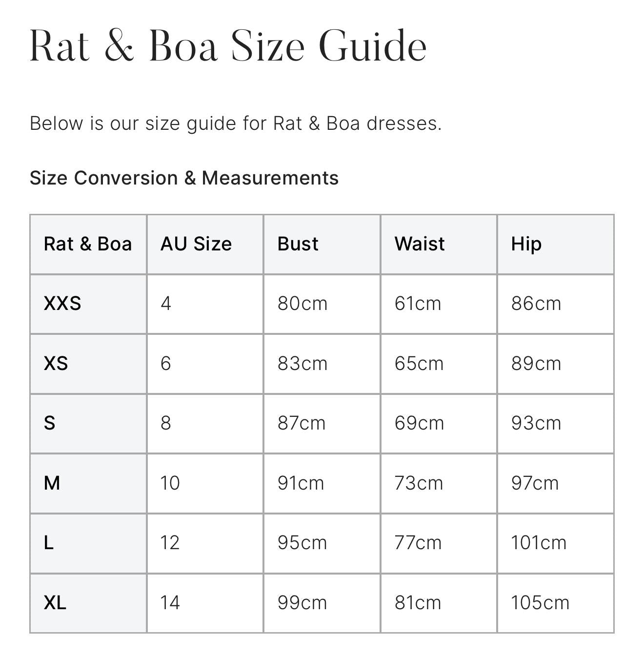The image size is (644, 659).
Task: Select the Hip column header
Action: [x=526, y=244]
